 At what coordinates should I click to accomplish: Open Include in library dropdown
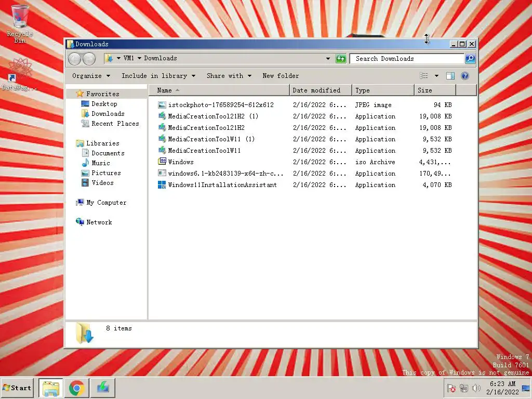158,76
